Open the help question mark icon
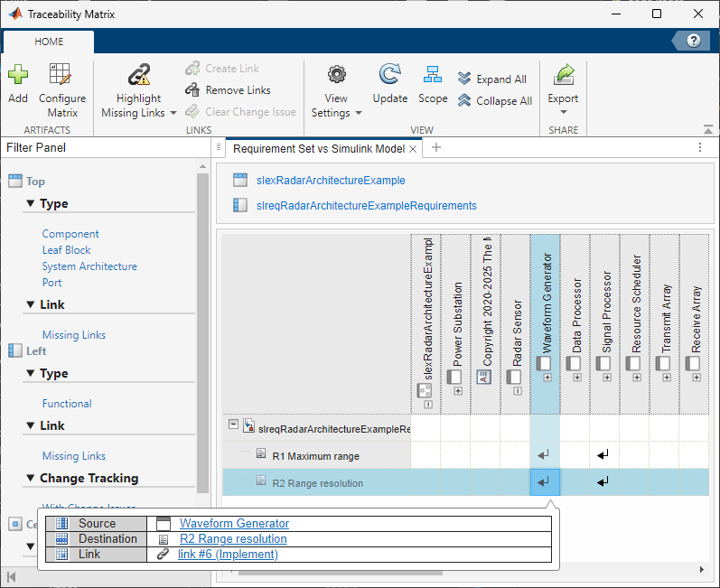 (x=694, y=41)
